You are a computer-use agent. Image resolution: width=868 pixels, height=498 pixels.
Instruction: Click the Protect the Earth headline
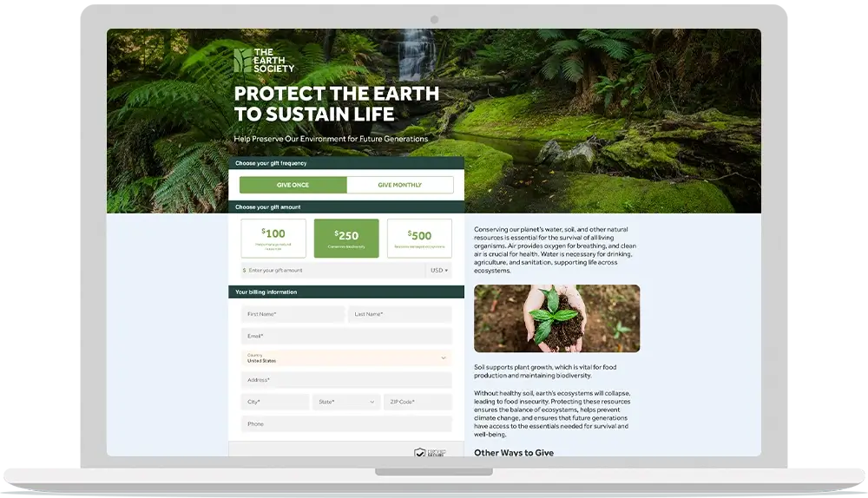point(337,103)
